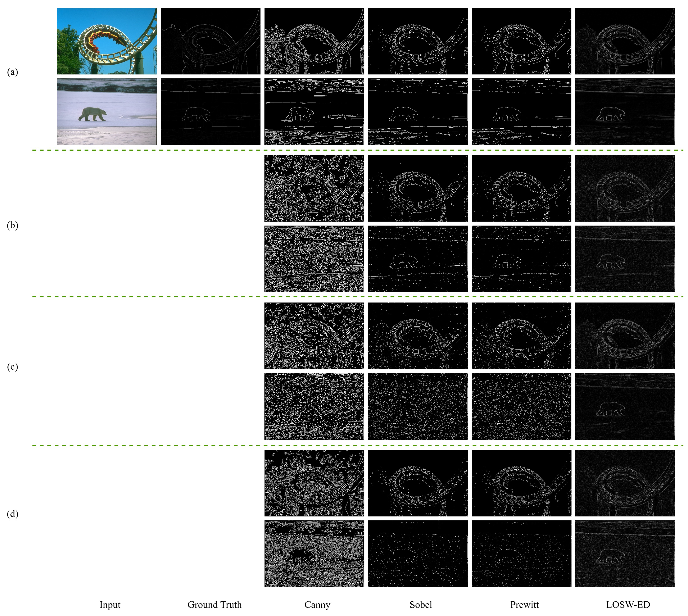Select the Prewitt roller coaster result in group (c)

click(521, 336)
